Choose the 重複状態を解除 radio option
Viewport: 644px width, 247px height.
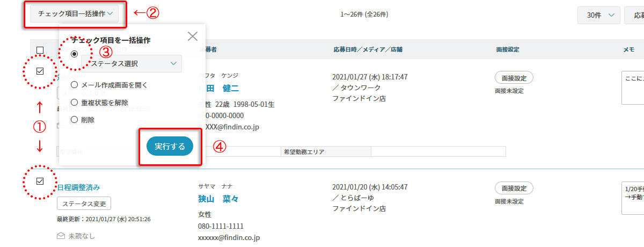pyautogui.click(x=75, y=103)
